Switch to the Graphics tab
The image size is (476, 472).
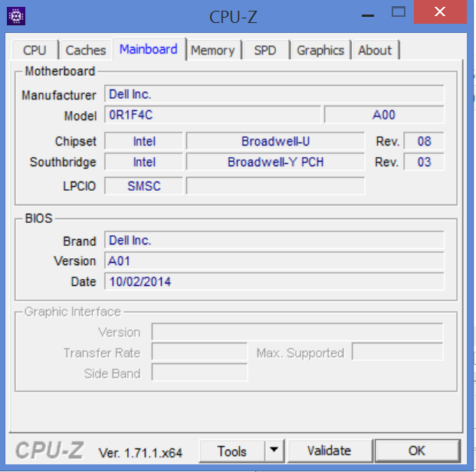click(320, 50)
